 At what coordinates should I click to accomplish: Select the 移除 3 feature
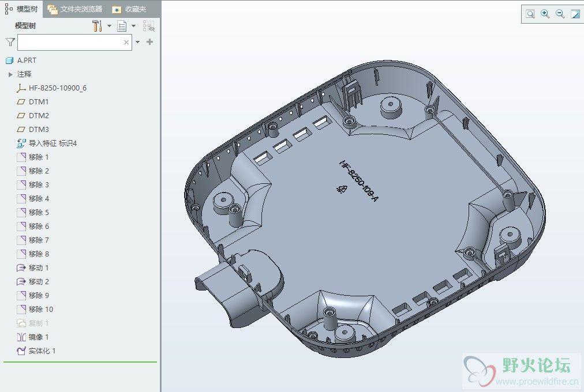click(x=33, y=185)
